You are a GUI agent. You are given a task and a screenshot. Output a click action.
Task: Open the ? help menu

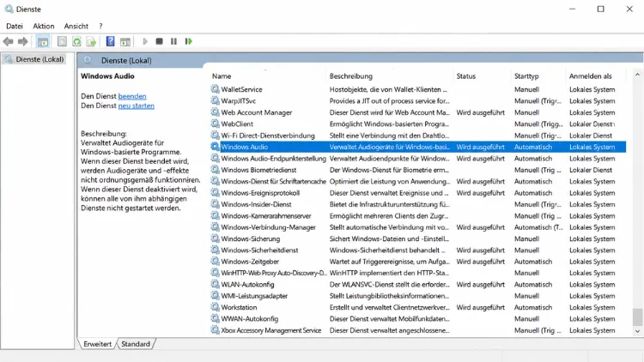pos(100,26)
